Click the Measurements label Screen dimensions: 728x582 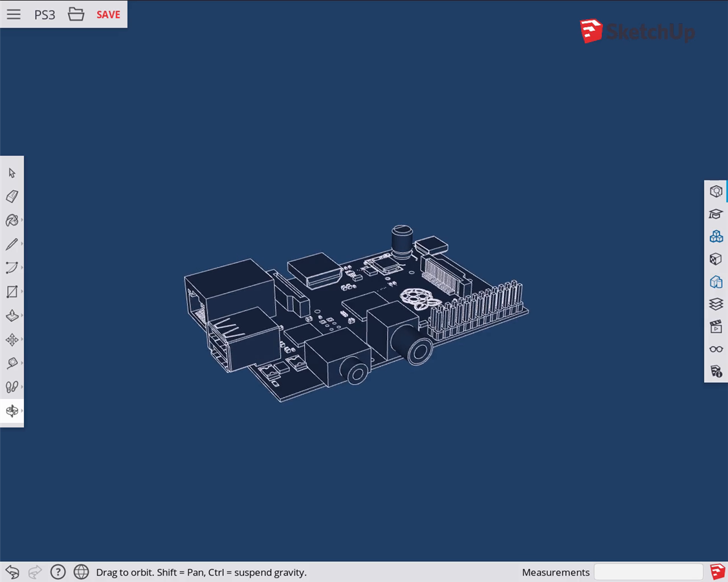(x=556, y=573)
